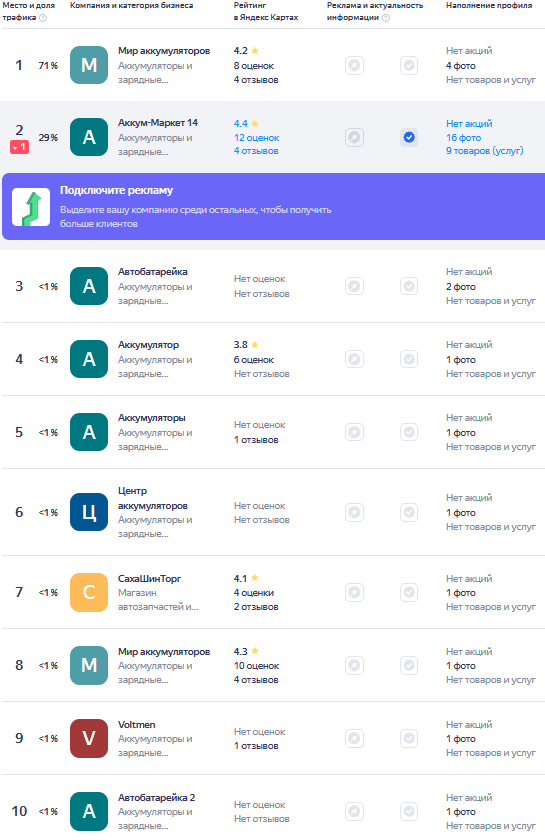The image size is (545, 840).
Task: Open '9 товаров (услуг)' link
Action: [x=484, y=151]
